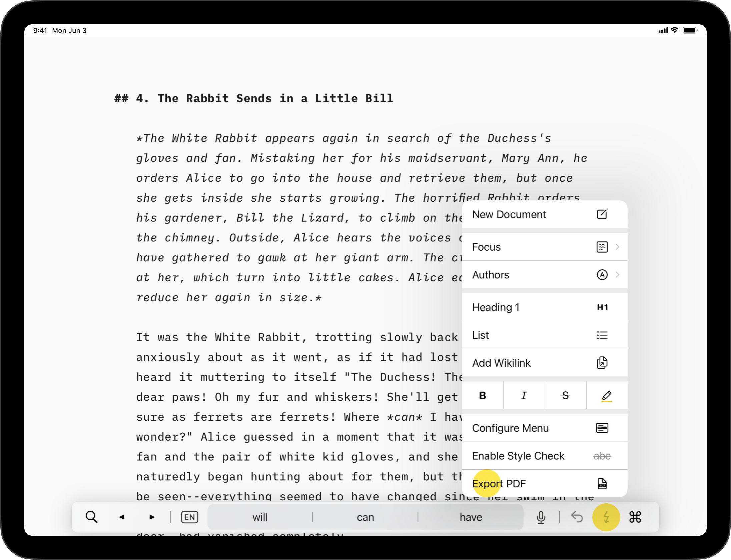Tap the undo arrow icon

tap(577, 517)
